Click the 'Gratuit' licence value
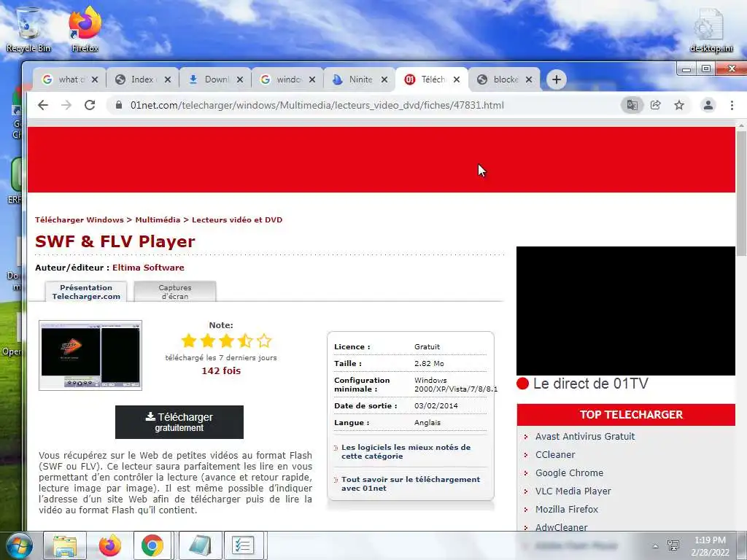 pyautogui.click(x=427, y=346)
